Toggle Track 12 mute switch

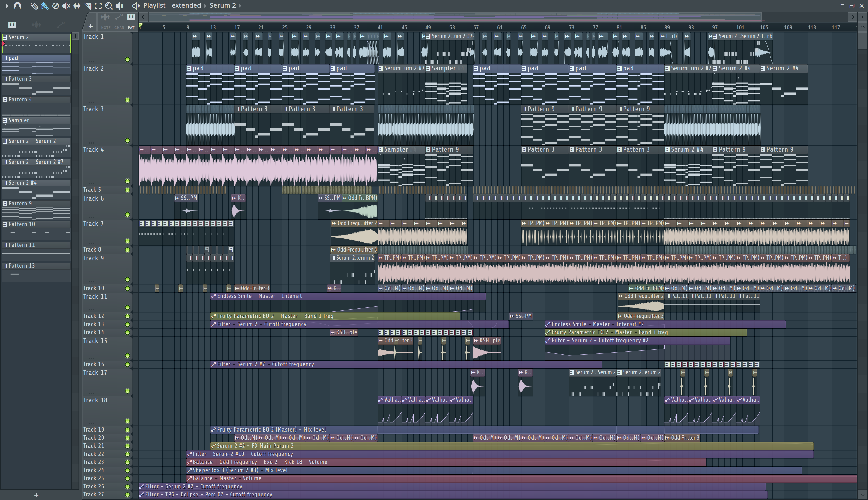[x=128, y=316]
